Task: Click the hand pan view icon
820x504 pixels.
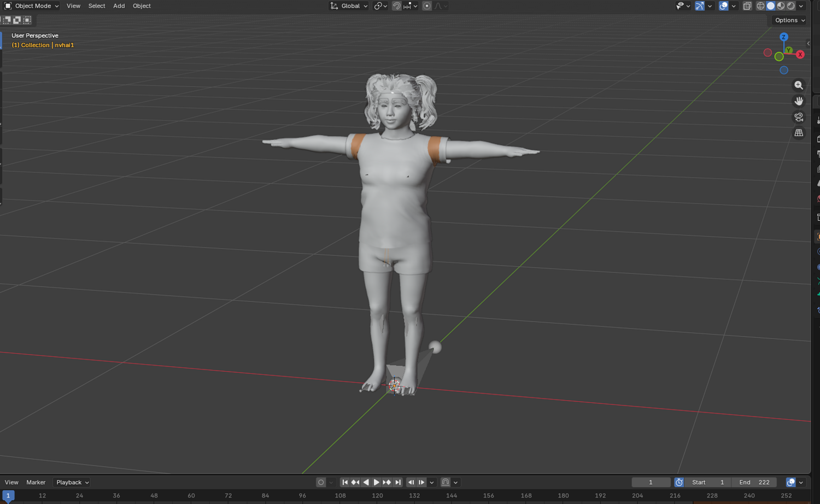Action: click(x=799, y=101)
